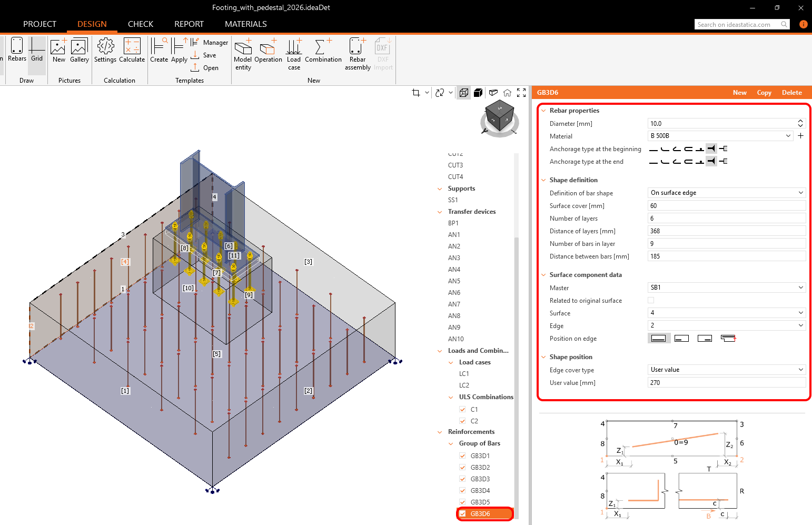Add a new Load case
This screenshot has width=812, height=525.
click(x=294, y=53)
